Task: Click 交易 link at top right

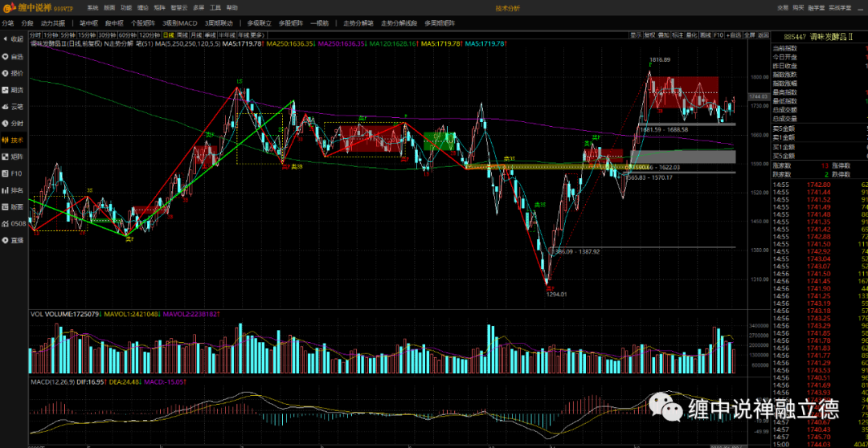Action: coord(782,8)
